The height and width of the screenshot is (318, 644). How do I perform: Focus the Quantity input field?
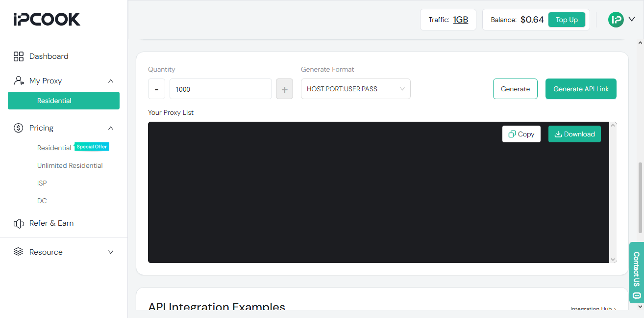(x=221, y=89)
